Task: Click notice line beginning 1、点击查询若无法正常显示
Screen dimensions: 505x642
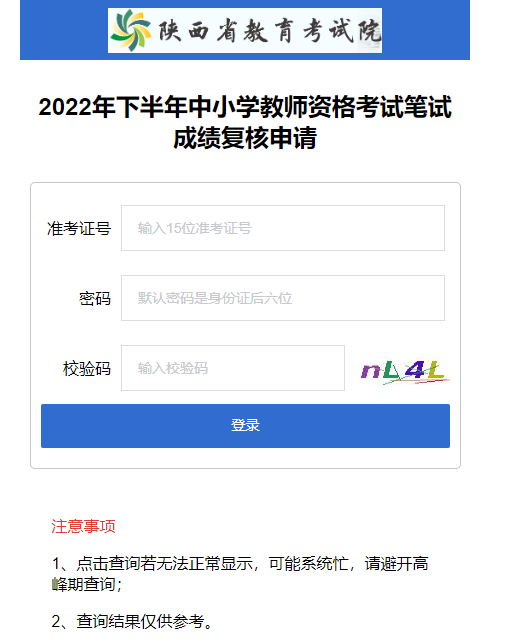Action: tap(240, 564)
